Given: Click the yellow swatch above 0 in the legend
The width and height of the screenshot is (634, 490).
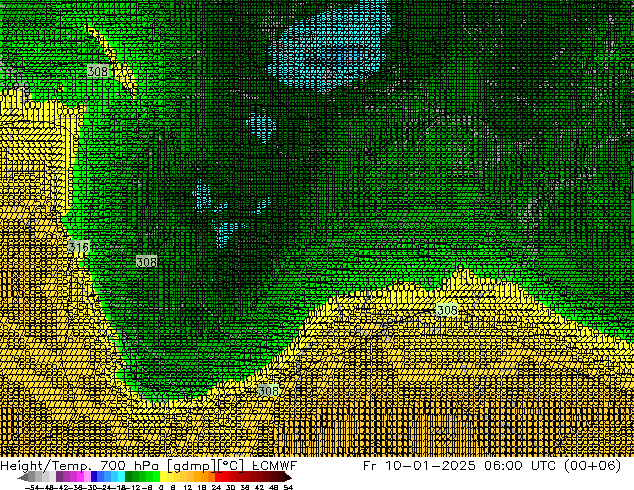Looking at the screenshot, I should coord(163,476).
